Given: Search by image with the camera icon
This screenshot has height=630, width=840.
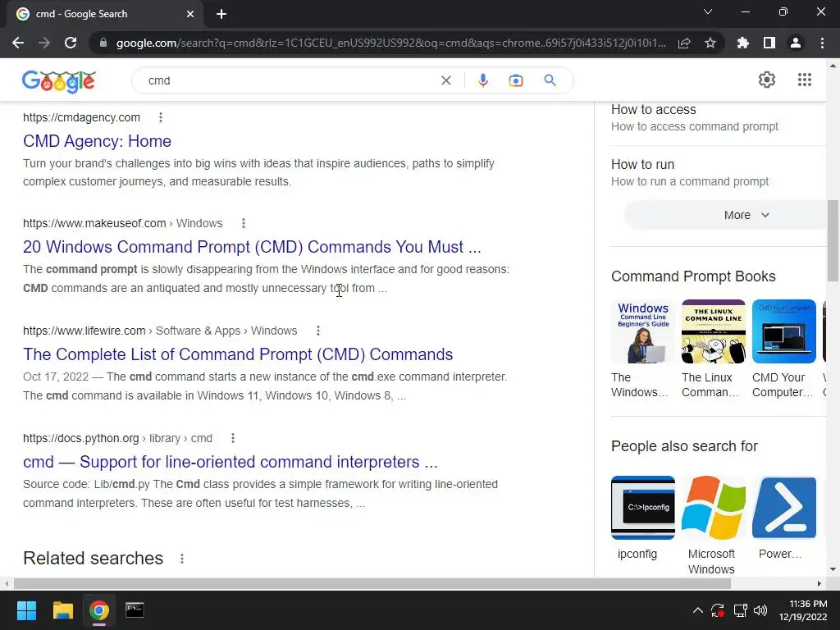Looking at the screenshot, I should click(515, 80).
